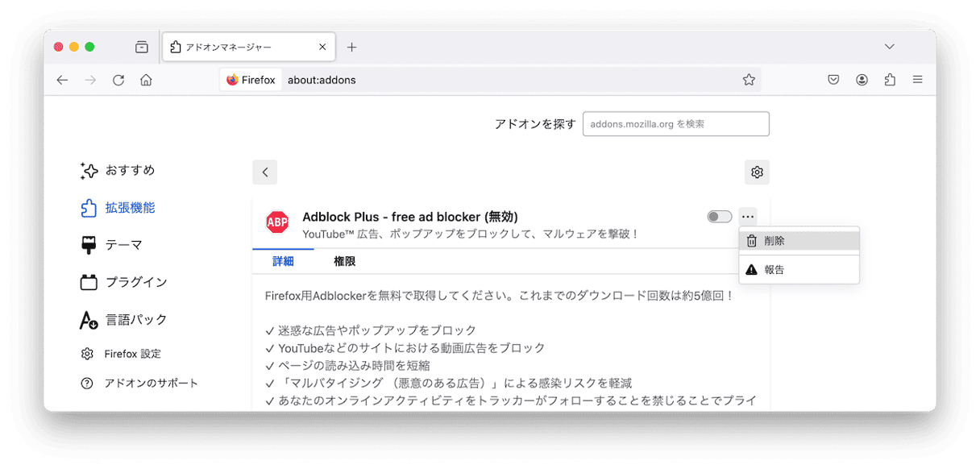Click the Firefox View icon in tab bar
This screenshot has width=980, height=469.
(x=142, y=47)
